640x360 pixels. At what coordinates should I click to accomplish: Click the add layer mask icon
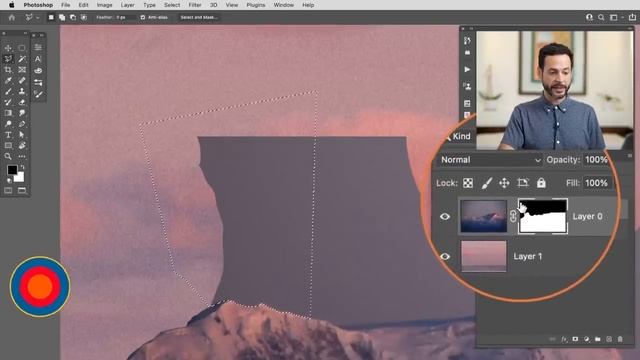pyautogui.click(x=575, y=339)
